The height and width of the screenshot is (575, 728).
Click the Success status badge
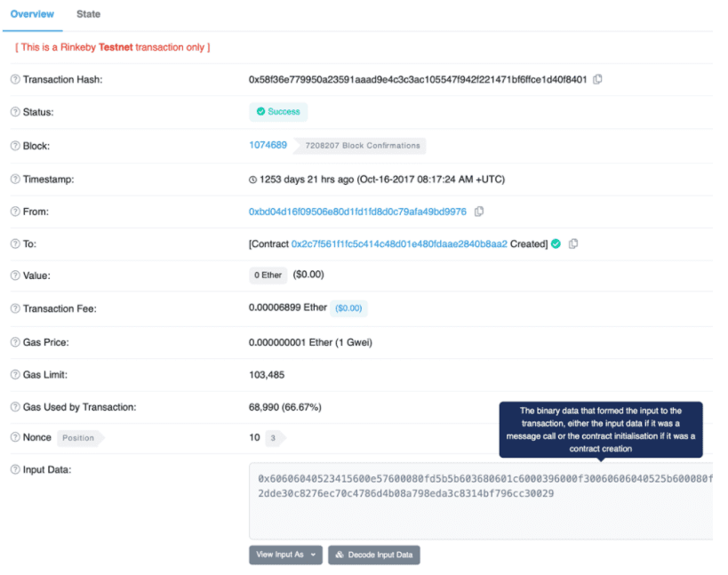[x=278, y=112]
